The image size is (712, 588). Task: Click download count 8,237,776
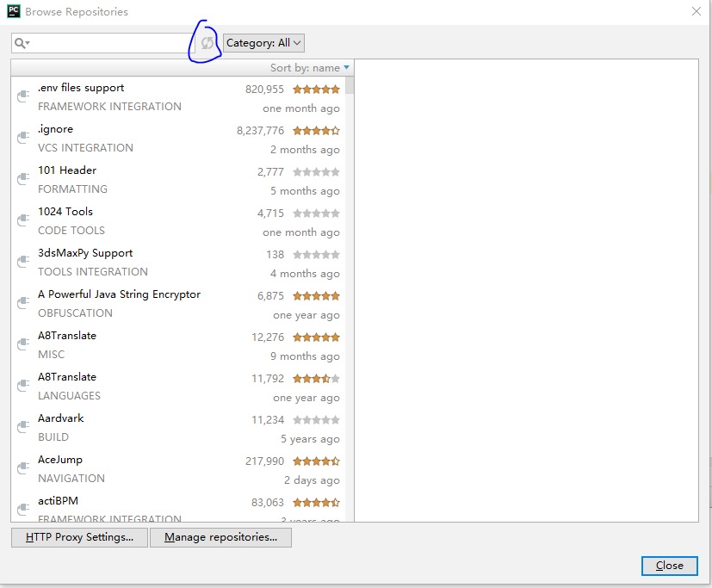point(260,131)
